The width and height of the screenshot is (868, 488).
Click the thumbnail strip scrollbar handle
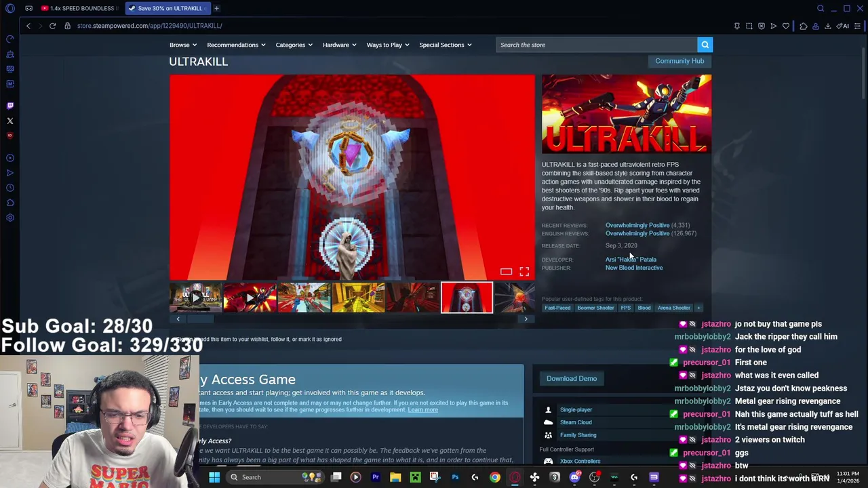coord(199,319)
